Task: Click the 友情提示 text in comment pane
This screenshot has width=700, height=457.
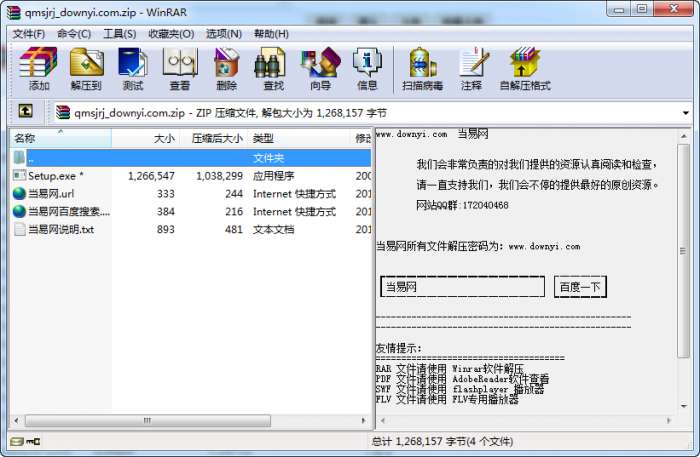Action: coord(398,348)
